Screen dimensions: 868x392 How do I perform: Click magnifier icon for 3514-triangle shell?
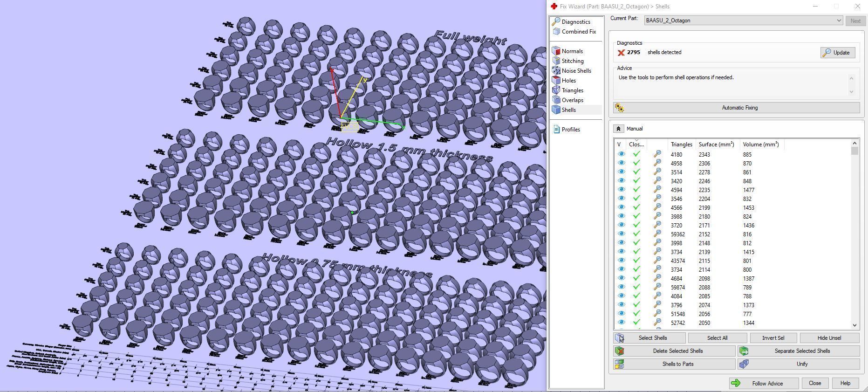tap(657, 172)
